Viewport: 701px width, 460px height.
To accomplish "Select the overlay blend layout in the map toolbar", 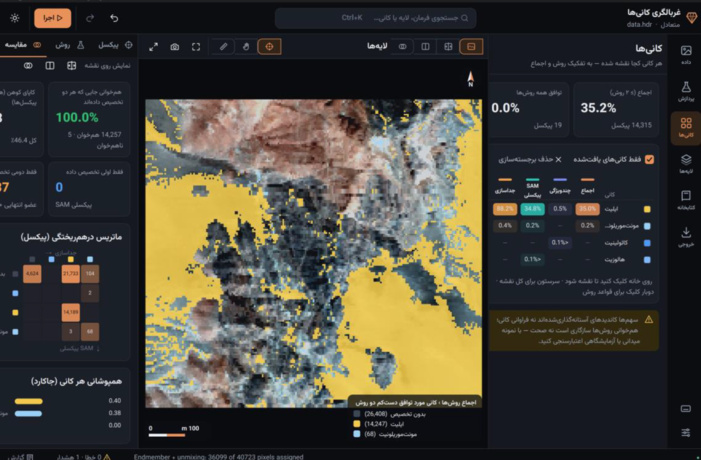I will [402, 46].
